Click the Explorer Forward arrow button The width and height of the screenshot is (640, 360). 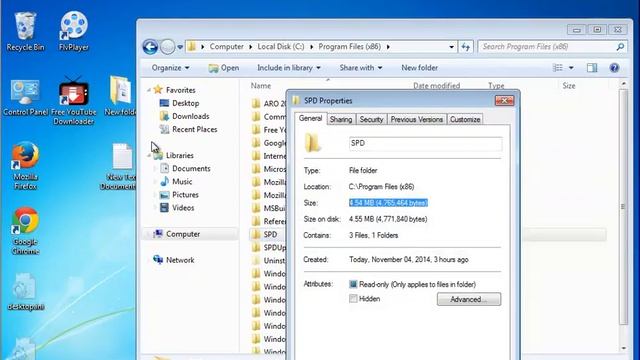click(x=167, y=47)
